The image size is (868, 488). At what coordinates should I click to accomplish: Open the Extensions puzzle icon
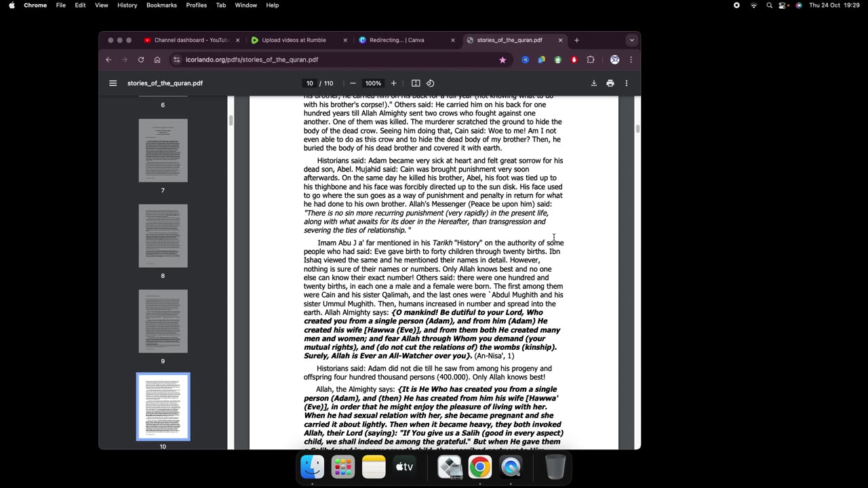590,60
